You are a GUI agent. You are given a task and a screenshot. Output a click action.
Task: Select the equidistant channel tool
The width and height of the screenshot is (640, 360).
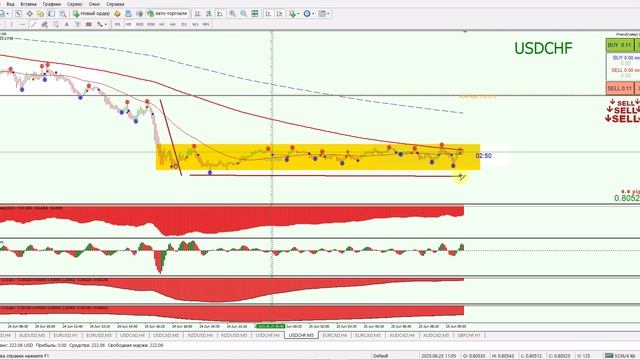pos(44,24)
